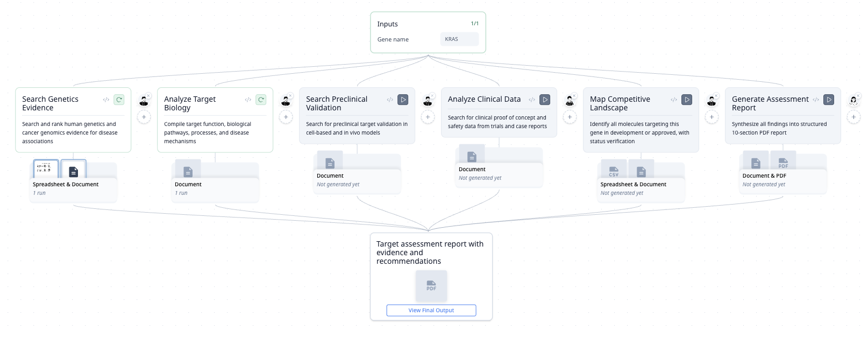
Task: Click View Final Output button
Action: point(431,310)
